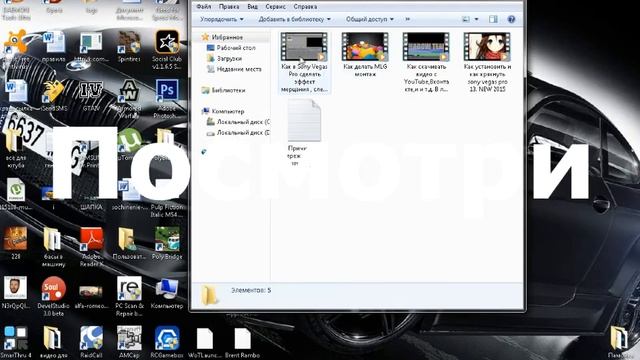This screenshot has width=640, height=360.
Task: Open the правила Word document icon
Action: 53,47
